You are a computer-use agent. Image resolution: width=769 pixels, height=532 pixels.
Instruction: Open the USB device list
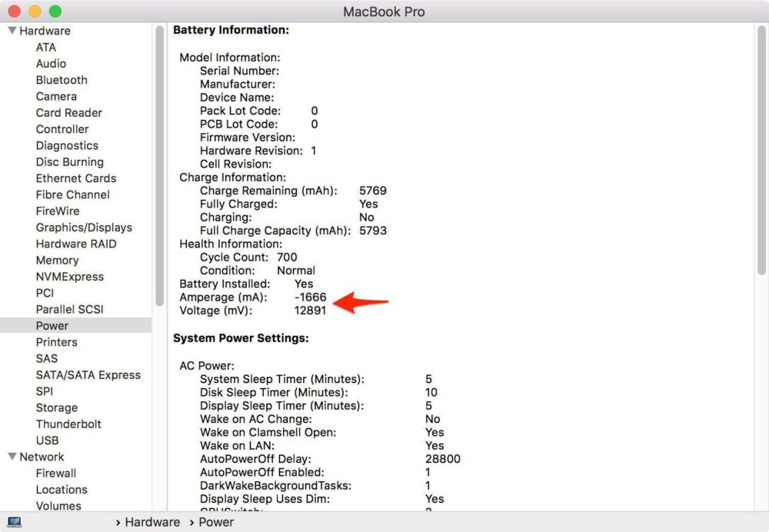click(47, 441)
